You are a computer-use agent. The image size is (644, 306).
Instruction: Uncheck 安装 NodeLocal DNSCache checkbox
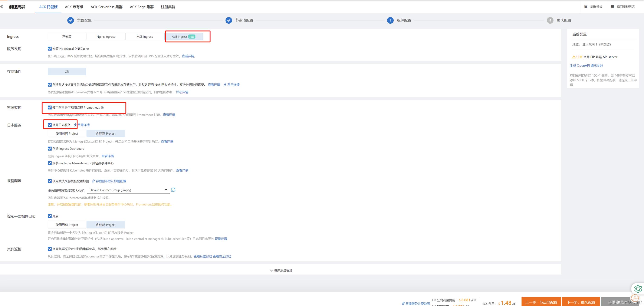pos(49,49)
